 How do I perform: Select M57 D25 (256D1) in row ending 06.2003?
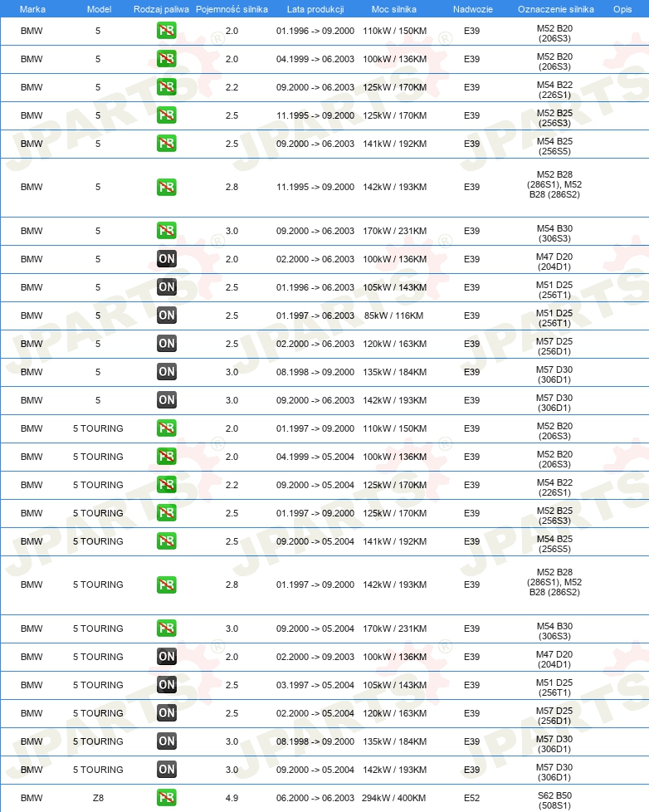click(x=554, y=346)
